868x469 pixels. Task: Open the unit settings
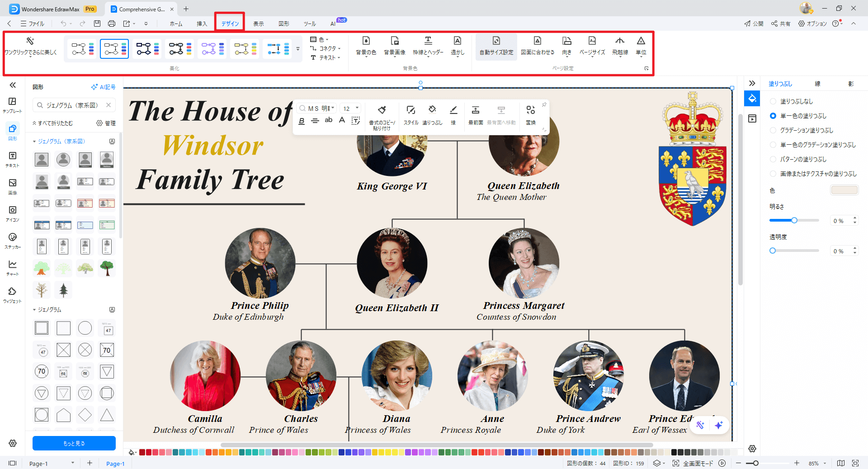641,46
